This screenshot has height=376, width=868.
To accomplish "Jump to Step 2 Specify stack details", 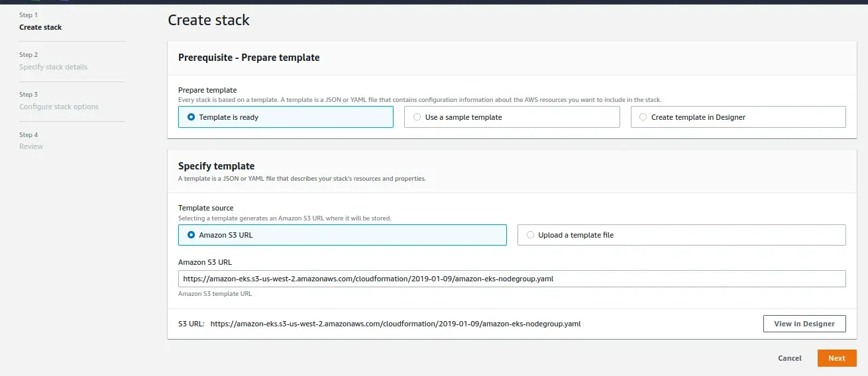I will (x=53, y=67).
